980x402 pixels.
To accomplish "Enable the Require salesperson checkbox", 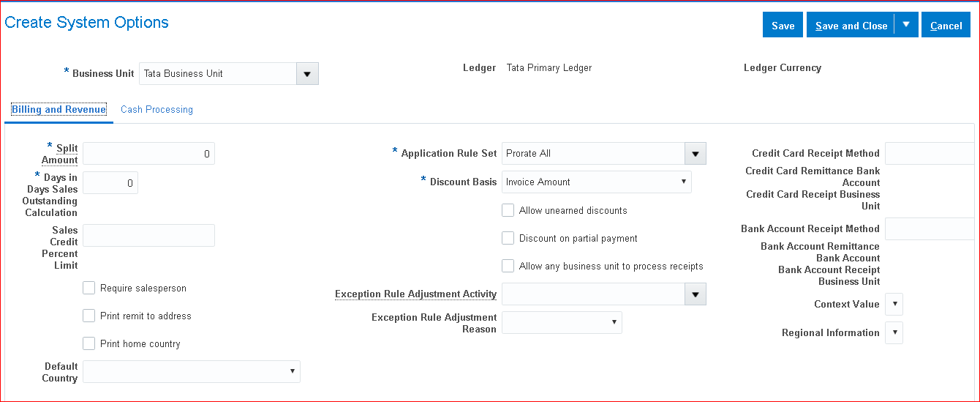I will [x=89, y=289].
